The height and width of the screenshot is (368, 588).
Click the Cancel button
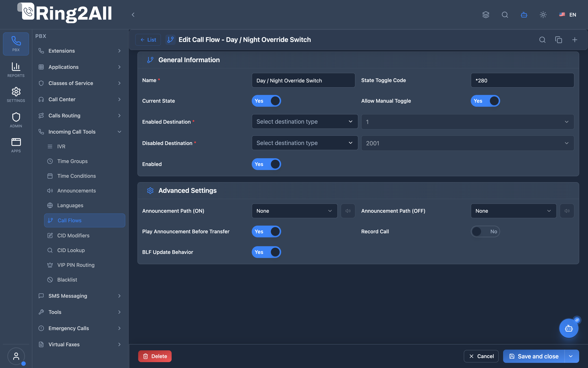pos(481,356)
